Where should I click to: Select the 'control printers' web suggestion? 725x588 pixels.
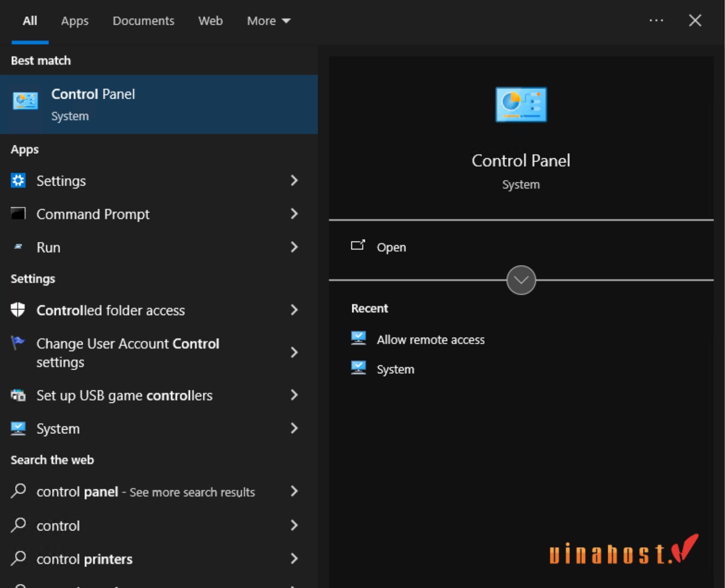[x=159, y=559]
